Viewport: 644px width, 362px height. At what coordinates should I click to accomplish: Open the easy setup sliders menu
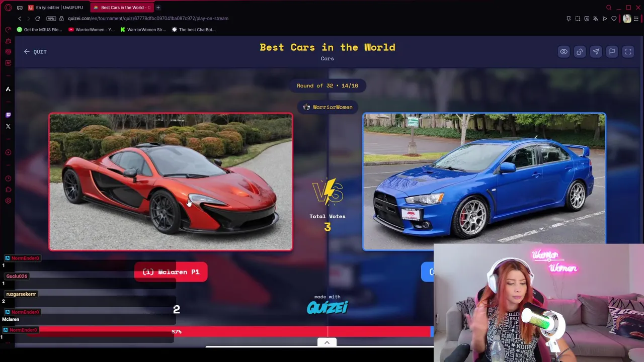click(x=636, y=19)
